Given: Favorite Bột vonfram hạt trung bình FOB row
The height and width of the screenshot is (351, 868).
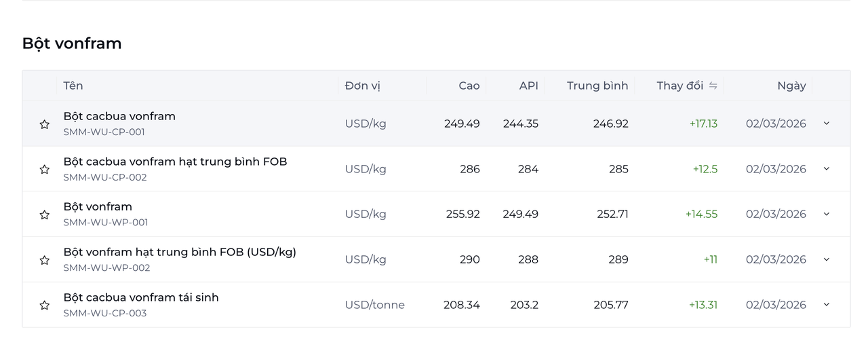Looking at the screenshot, I should click(x=45, y=260).
